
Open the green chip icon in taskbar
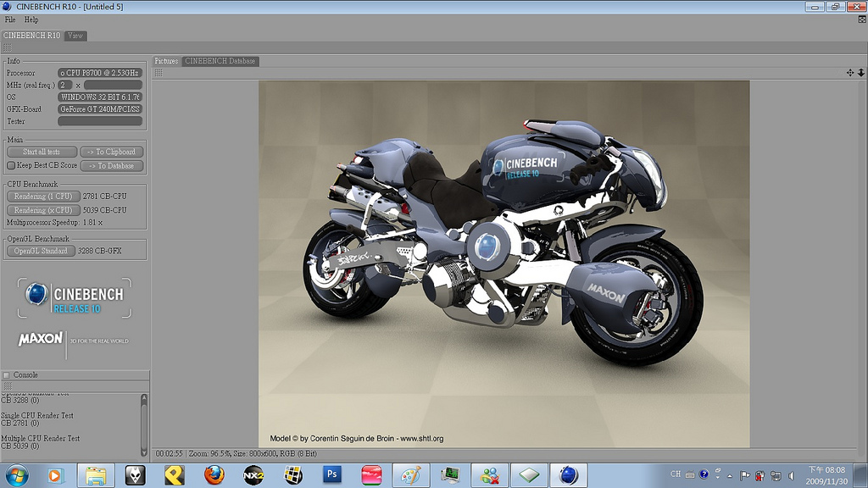(529, 475)
